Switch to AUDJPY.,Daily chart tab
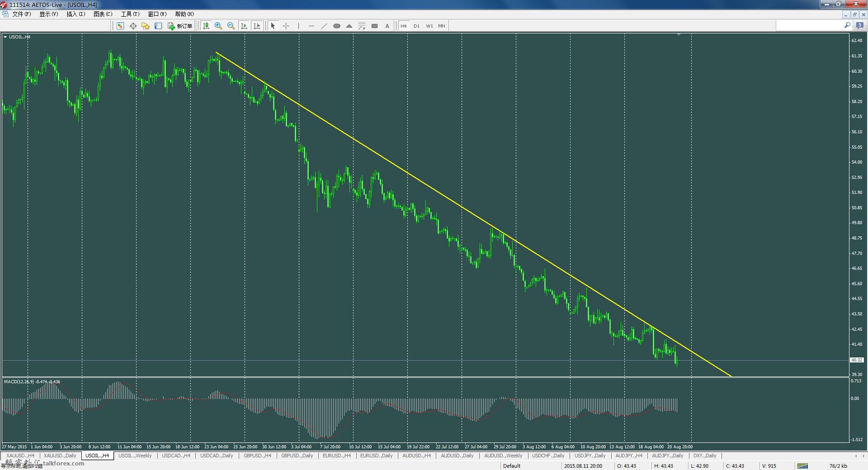 click(x=667, y=456)
